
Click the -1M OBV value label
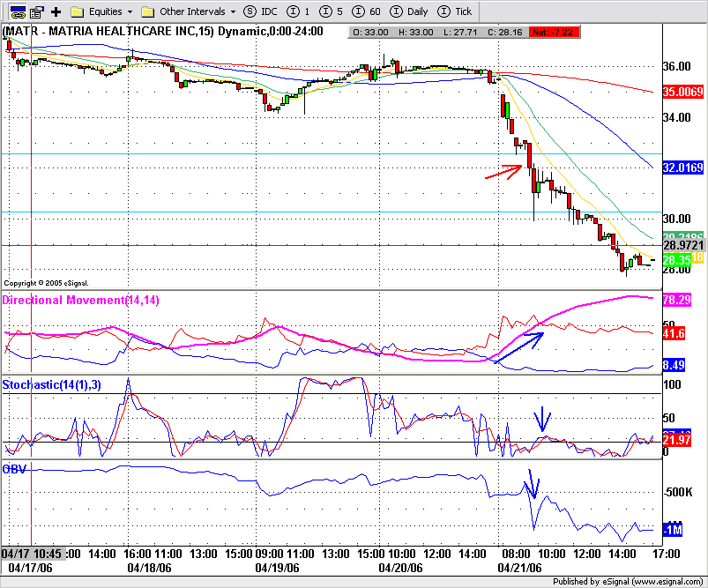point(673,530)
